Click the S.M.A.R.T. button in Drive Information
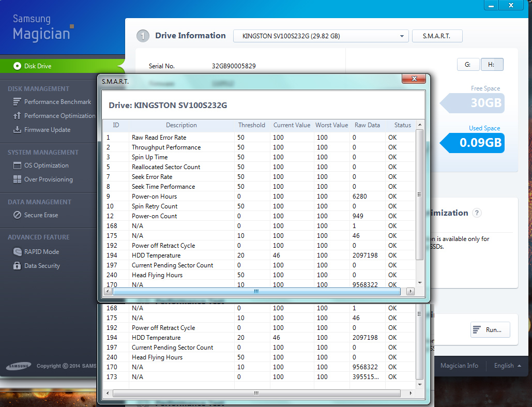The width and height of the screenshot is (532, 407). [437, 36]
